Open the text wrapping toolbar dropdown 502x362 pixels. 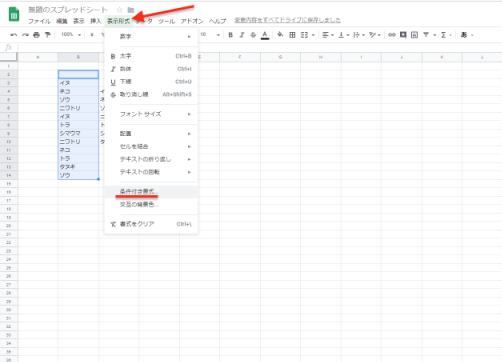coord(359,35)
